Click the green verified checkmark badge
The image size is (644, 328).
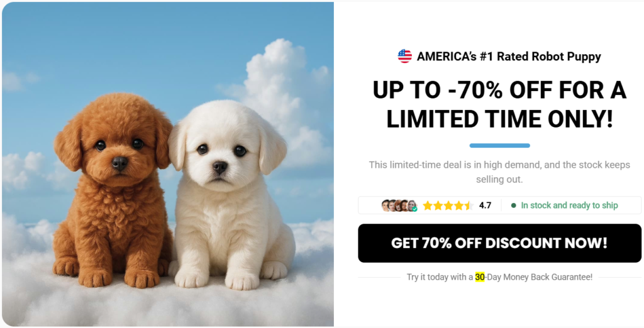(415, 209)
